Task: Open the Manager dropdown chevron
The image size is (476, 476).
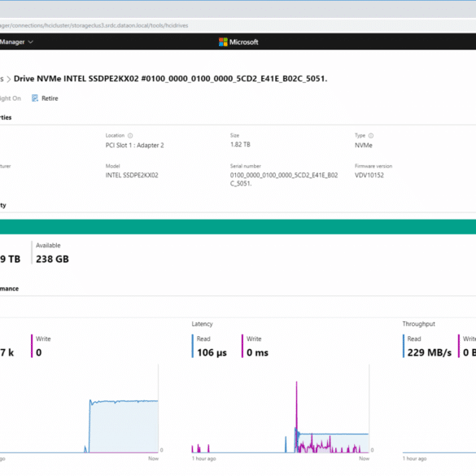Action: (x=30, y=41)
